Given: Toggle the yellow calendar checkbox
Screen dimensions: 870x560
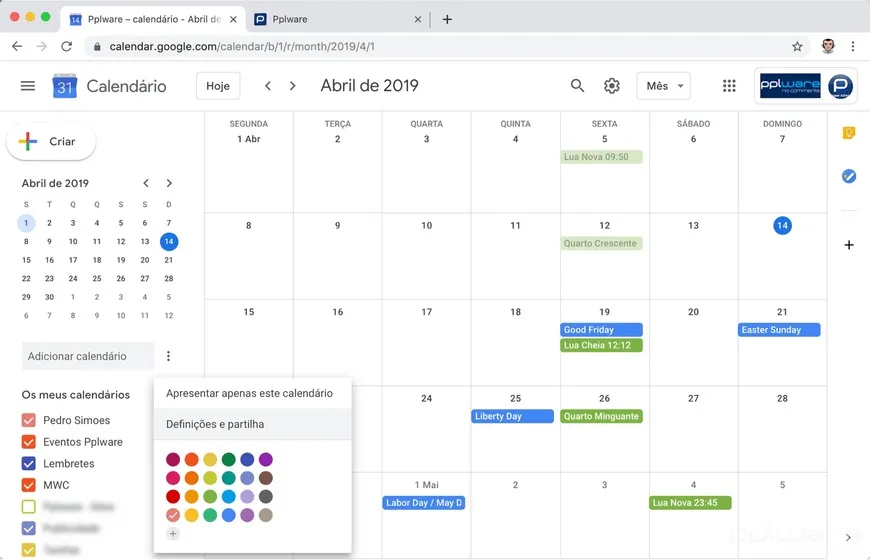Looking at the screenshot, I should [28, 550].
